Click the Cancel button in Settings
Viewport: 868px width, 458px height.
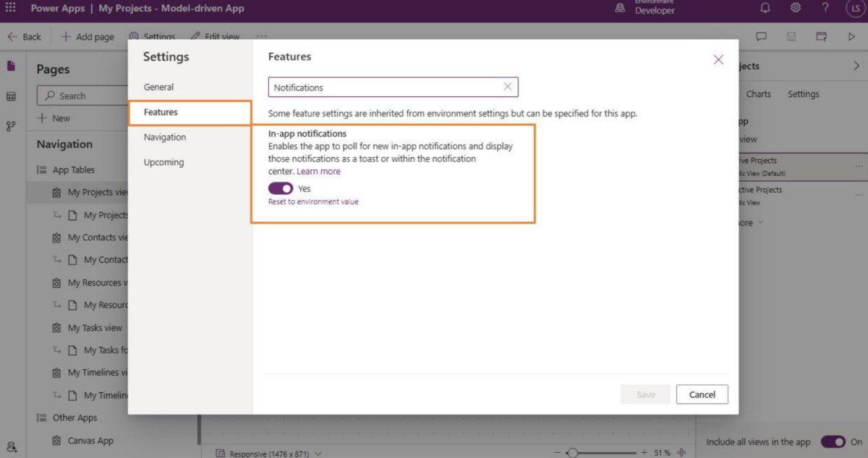tap(702, 394)
